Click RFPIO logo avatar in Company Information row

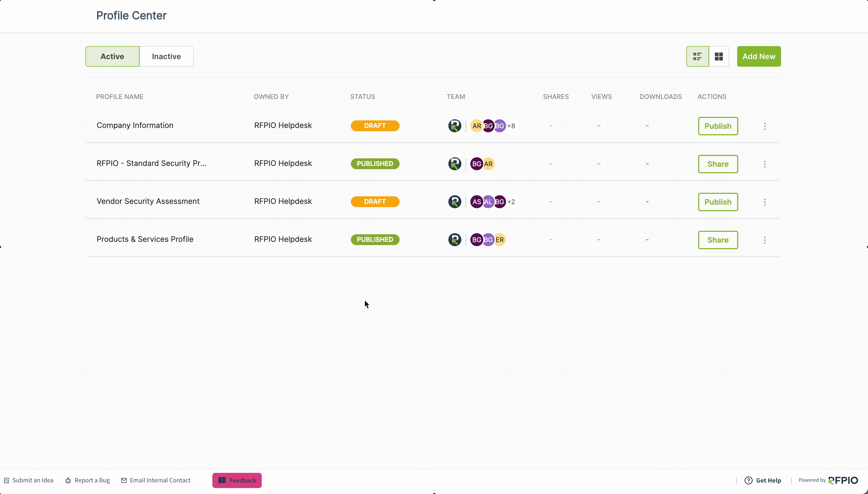455,126
